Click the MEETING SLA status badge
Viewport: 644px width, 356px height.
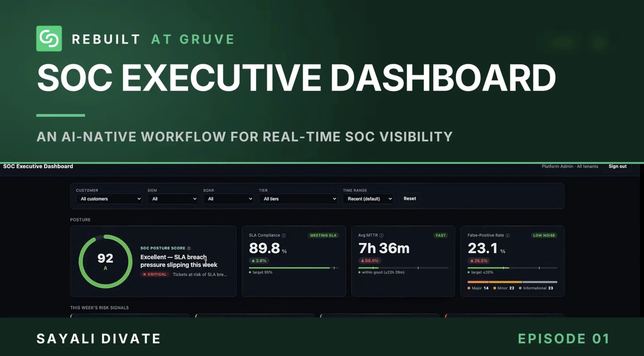click(x=323, y=235)
